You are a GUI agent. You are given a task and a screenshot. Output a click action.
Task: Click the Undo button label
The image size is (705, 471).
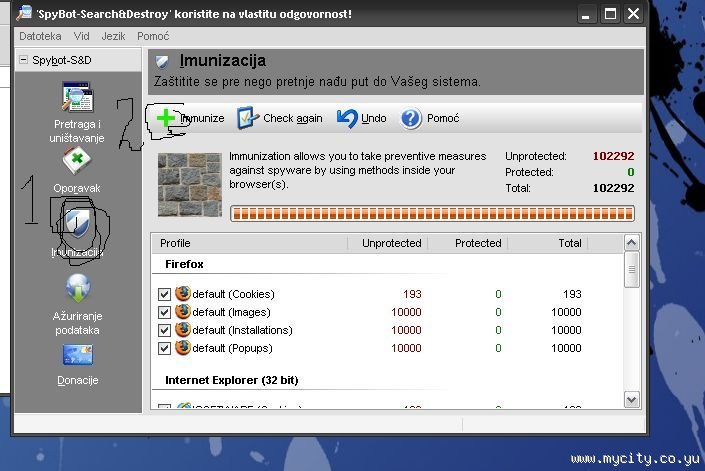pyautogui.click(x=374, y=118)
